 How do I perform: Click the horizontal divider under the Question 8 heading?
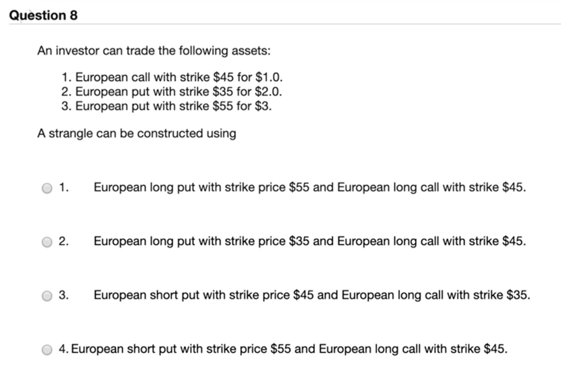point(285,24)
